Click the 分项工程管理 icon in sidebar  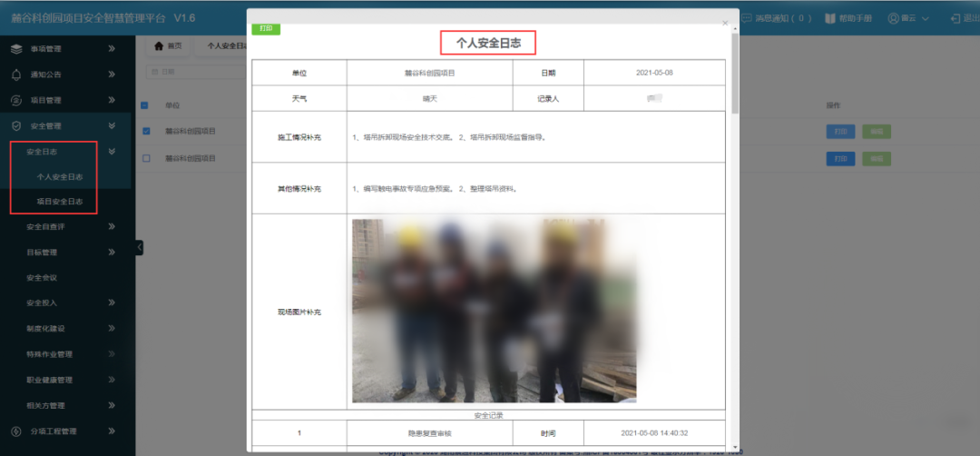pyautogui.click(x=17, y=431)
